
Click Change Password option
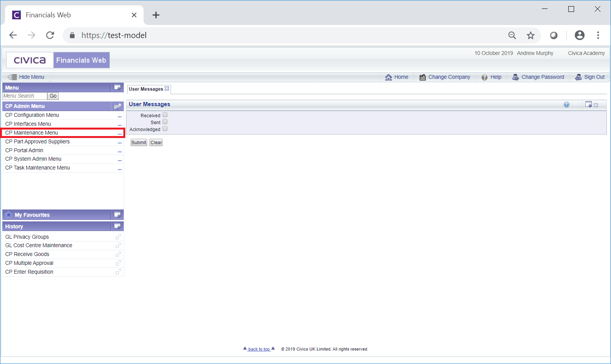click(x=538, y=77)
